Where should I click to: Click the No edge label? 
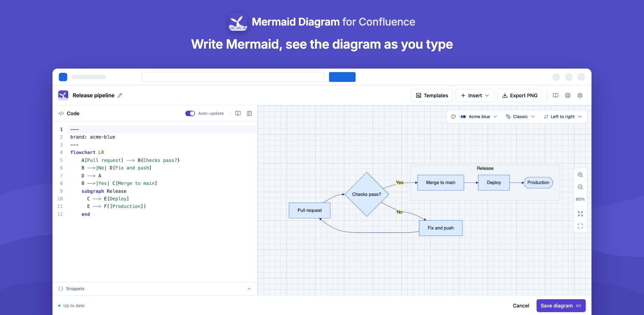click(x=399, y=212)
